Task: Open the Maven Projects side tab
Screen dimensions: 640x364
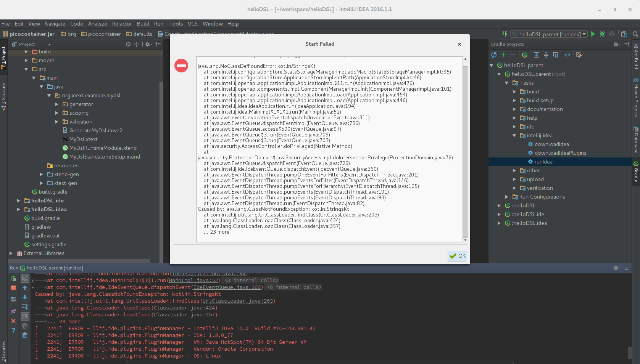Action: click(x=636, y=98)
